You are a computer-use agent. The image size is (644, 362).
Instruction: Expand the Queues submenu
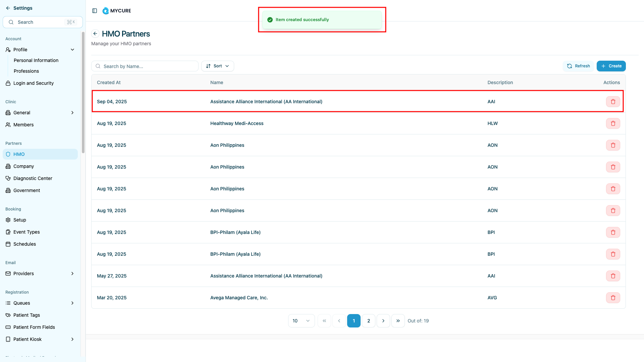(x=72, y=303)
